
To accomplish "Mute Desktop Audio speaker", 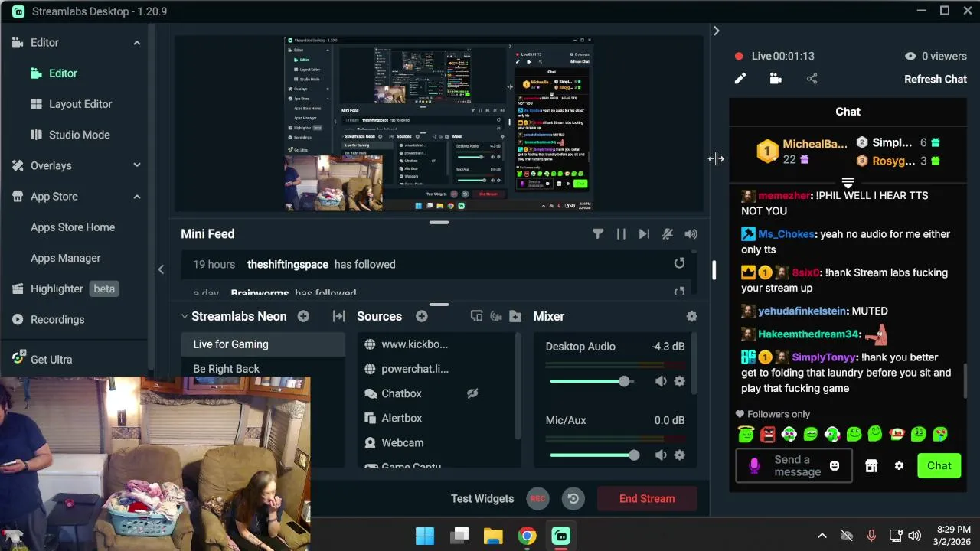I will point(661,381).
